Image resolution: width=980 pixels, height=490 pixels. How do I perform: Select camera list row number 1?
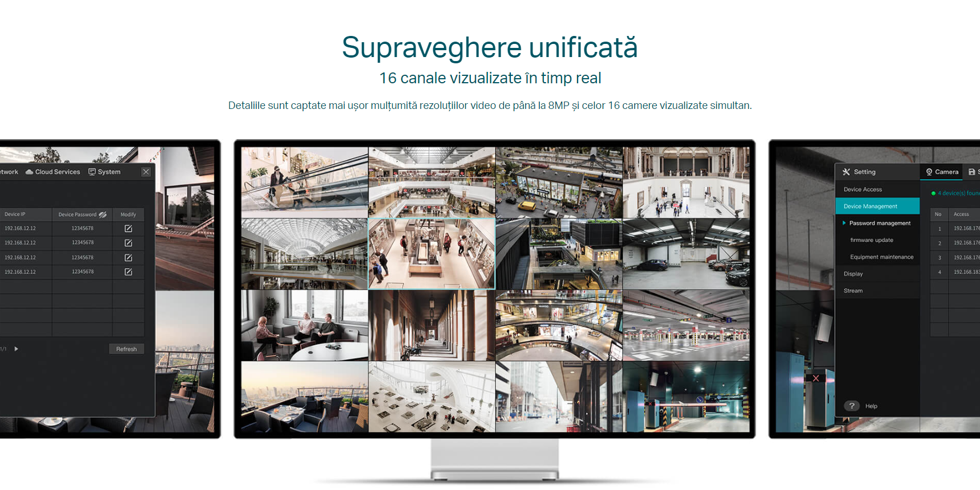pyautogui.click(x=955, y=229)
